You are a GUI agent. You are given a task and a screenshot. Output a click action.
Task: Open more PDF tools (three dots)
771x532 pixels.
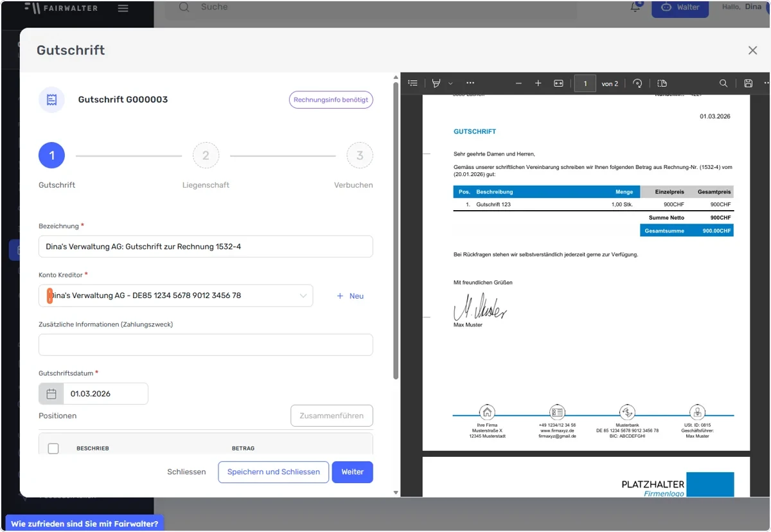pyautogui.click(x=470, y=84)
